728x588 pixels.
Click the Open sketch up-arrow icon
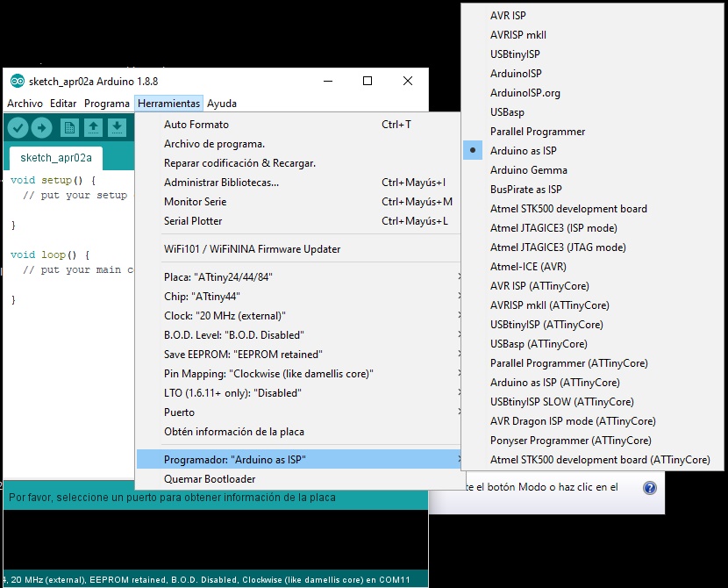coord(93,127)
